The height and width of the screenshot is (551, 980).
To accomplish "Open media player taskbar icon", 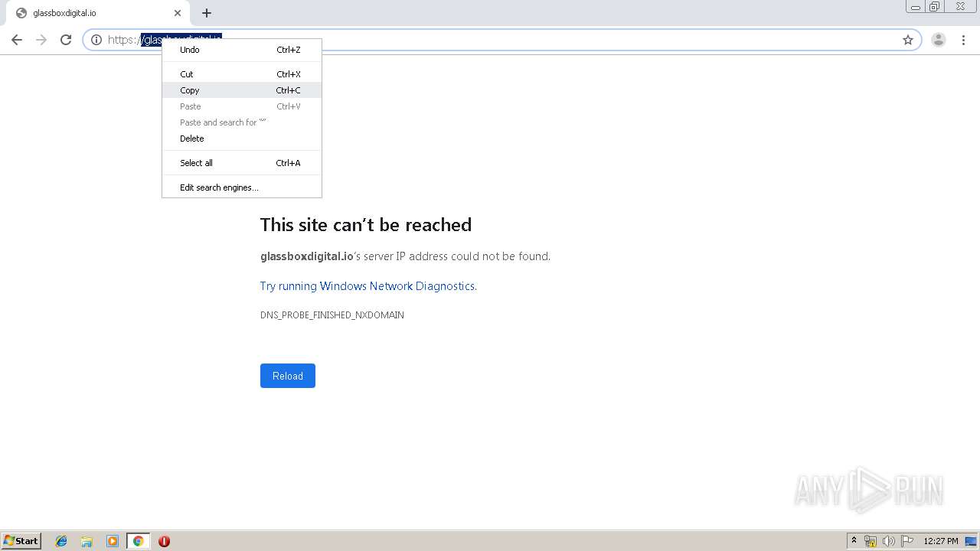I will (x=113, y=541).
